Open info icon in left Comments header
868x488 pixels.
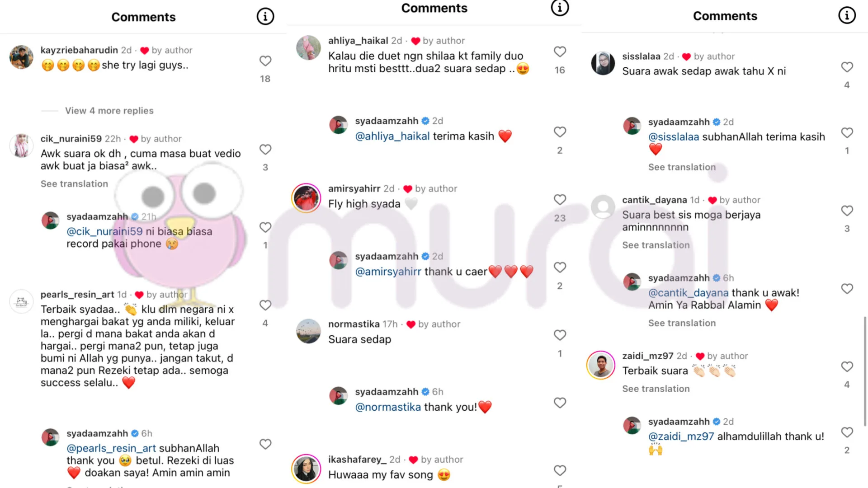[x=265, y=17]
